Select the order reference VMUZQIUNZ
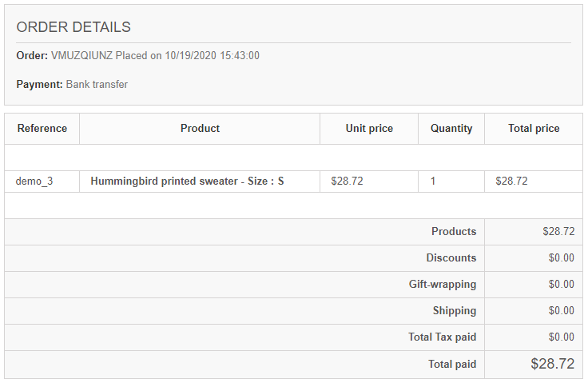 (x=81, y=56)
